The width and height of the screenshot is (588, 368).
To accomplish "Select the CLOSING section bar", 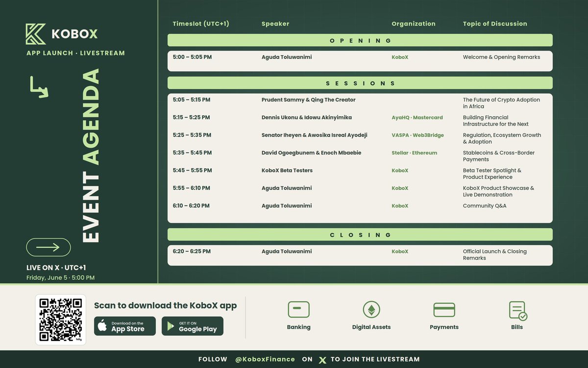I will (360, 235).
